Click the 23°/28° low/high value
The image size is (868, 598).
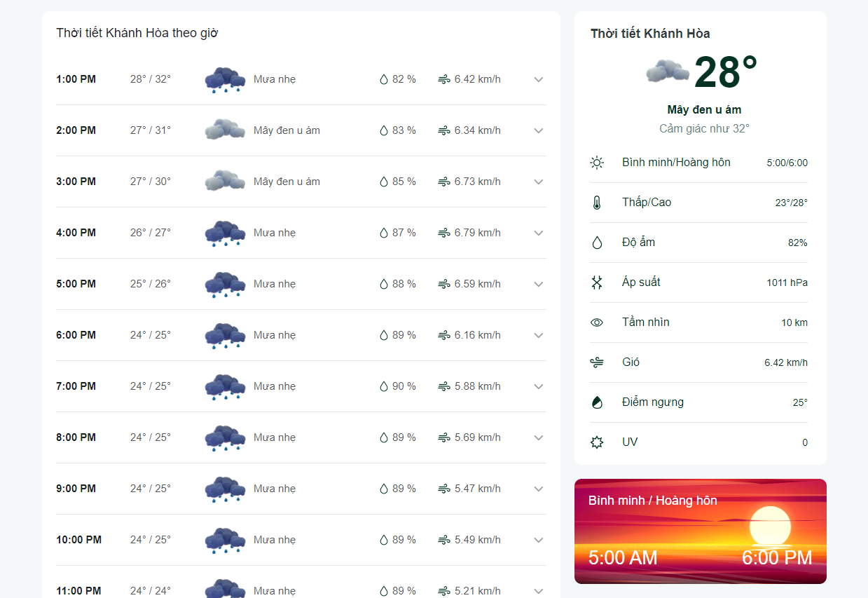point(792,203)
